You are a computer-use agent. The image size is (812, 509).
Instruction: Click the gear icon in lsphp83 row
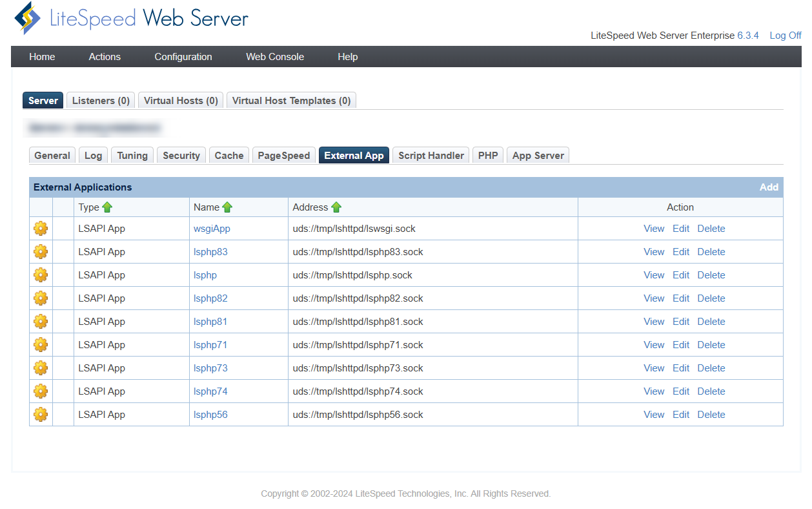click(x=41, y=252)
